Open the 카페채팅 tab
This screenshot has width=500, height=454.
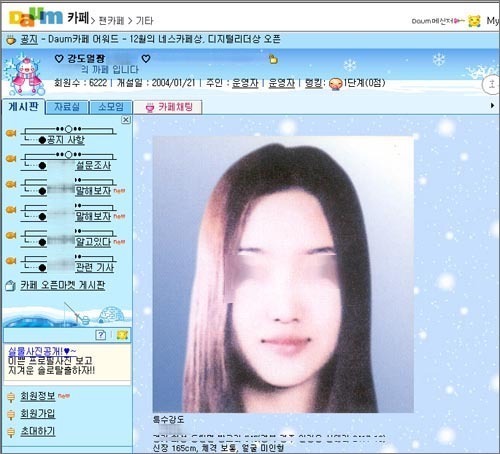click(x=168, y=107)
